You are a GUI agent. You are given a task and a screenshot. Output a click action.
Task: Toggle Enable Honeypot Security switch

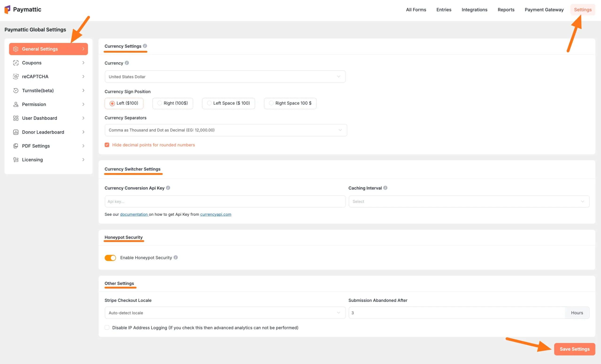[x=110, y=258]
